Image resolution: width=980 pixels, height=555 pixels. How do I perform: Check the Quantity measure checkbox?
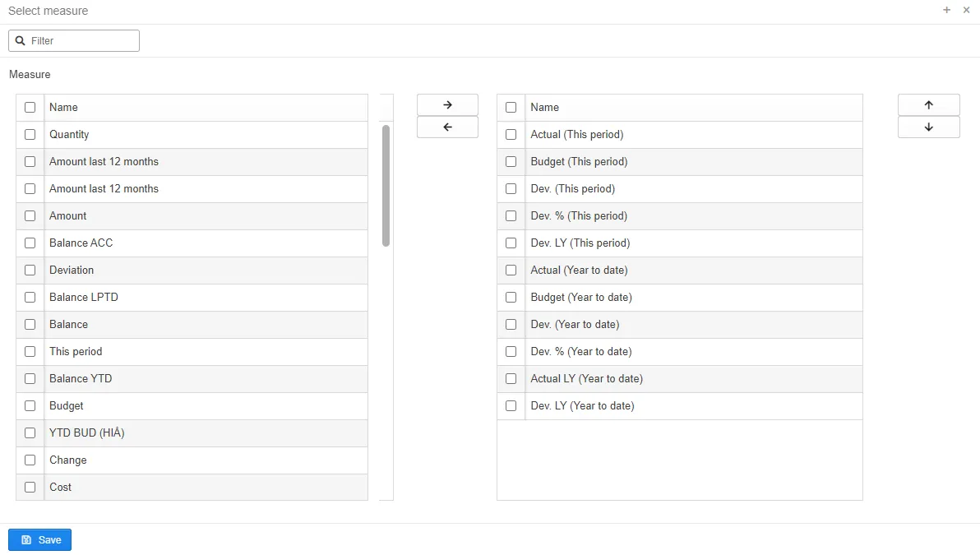[x=30, y=134]
